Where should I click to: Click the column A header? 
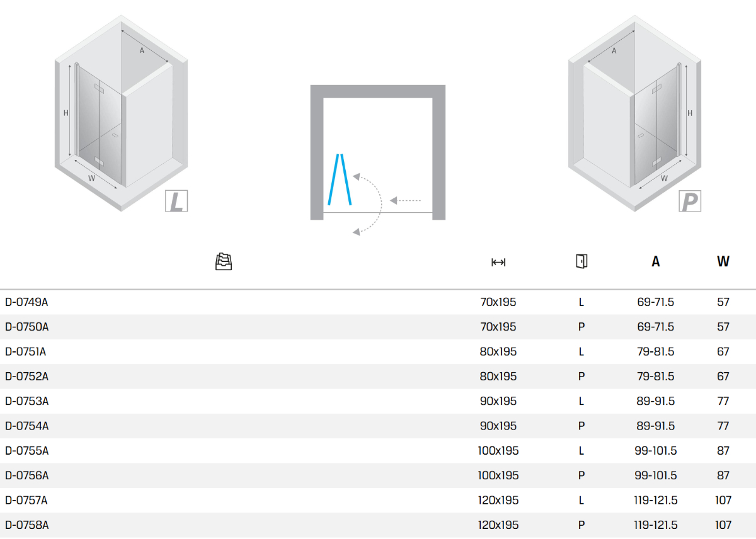pos(656,262)
